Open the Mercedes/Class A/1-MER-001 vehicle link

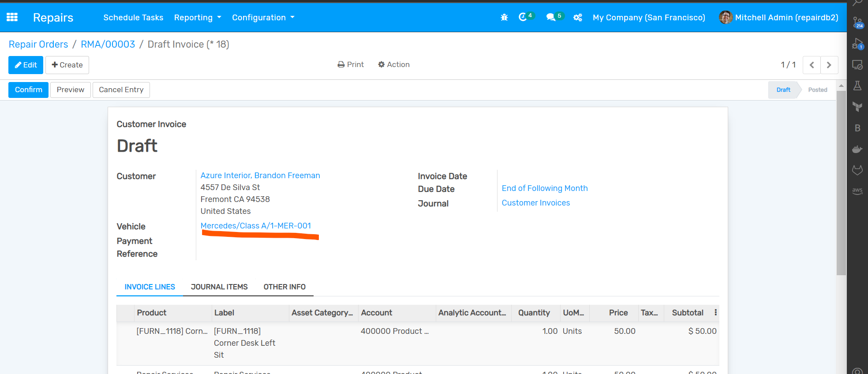pyautogui.click(x=255, y=226)
